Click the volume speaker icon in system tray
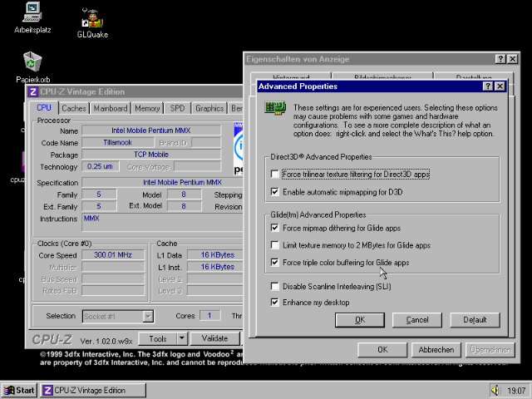 495,390
